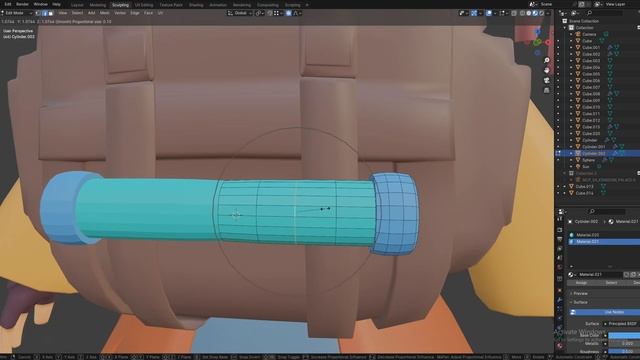This screenshot has height=360, width=640.
Task: Click the Assign material button
Action: (581, 283)
